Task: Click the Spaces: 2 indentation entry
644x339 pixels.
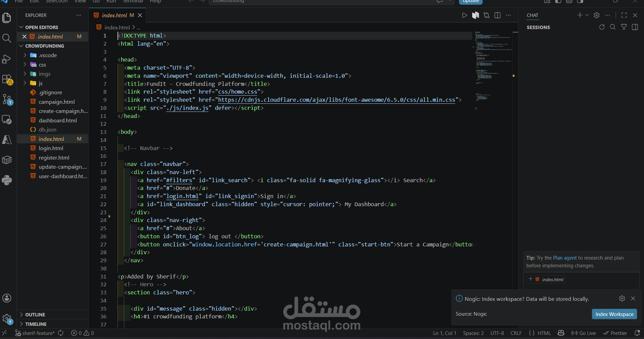Action: click(x=473, y=333)
